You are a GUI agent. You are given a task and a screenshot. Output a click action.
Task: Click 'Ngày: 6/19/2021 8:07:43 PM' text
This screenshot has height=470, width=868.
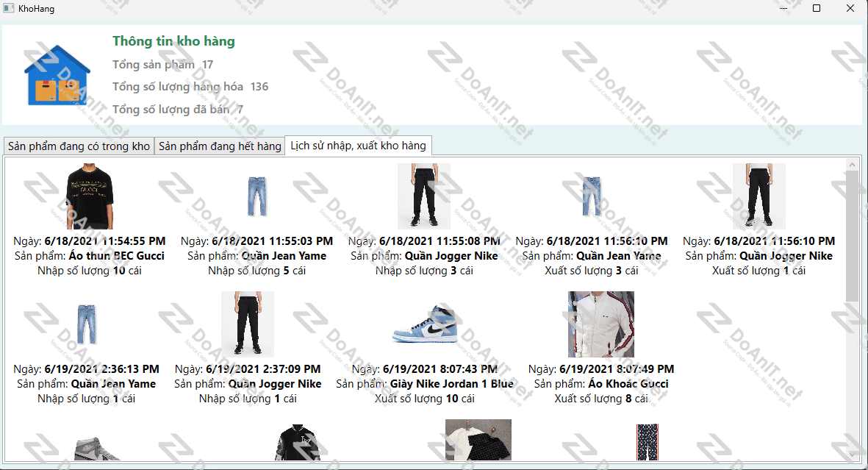pyautogui.click(x=425, y=369)
